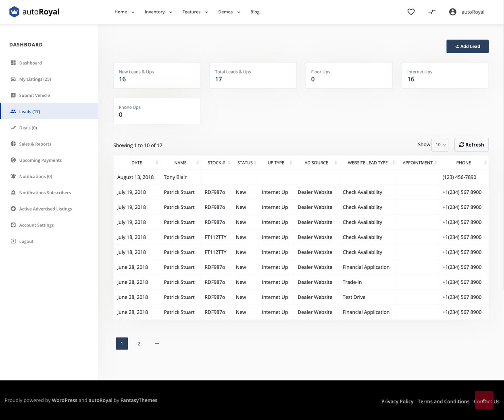Open the WordPress footer link
The image size is (504, 420).
pyautogui.click(x=65, y=400)
